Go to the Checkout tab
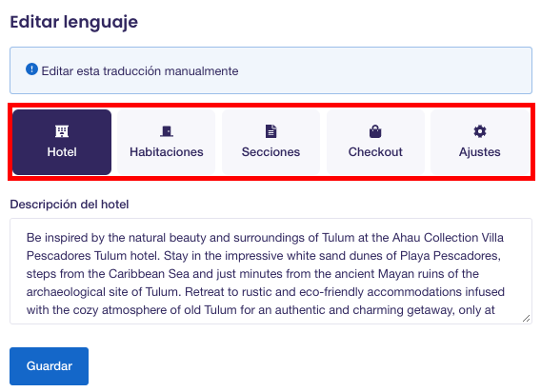This screenshot has width=541, height=392. (375, 143)
